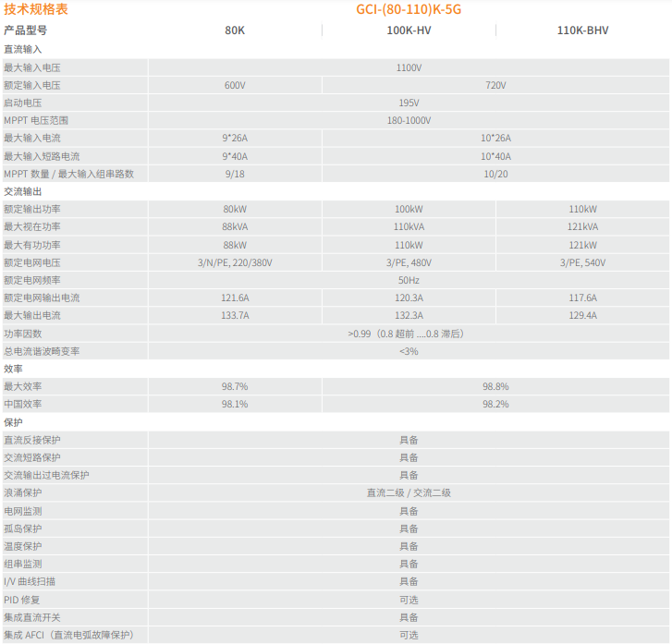Screen dimensions: 672x644
Task: Click the 121kVA apparent power cell
Action: click(583, 226)
